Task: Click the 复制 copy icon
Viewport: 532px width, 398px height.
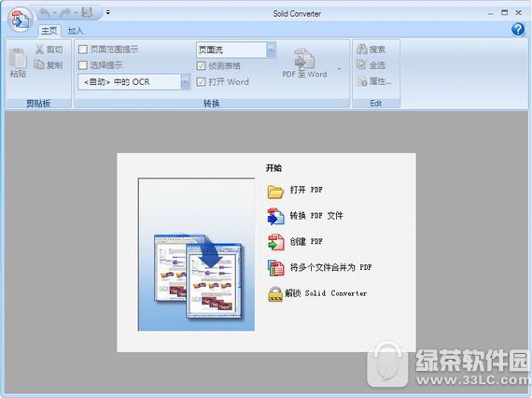Action: pos(39,64)
